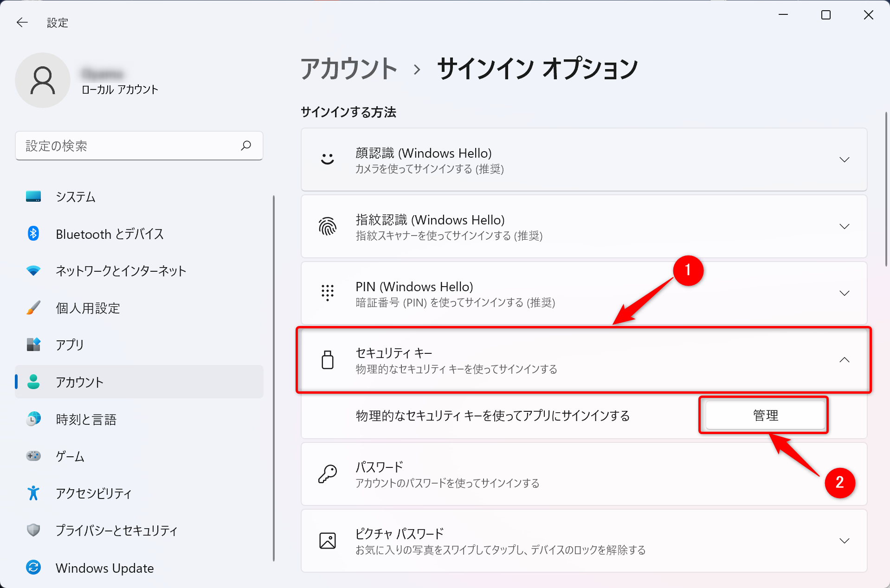Click the 管理 button
890x588 pixels.
tap(765, 415)
